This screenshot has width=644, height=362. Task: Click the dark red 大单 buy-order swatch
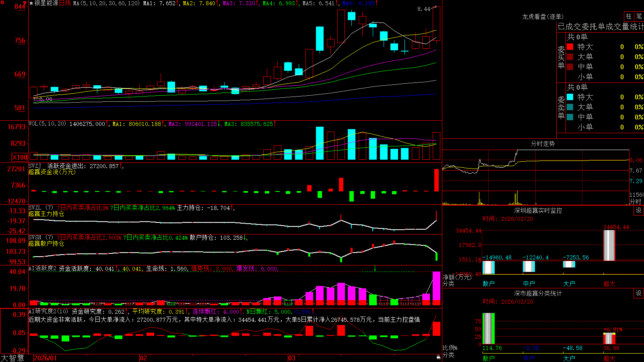pos(570,57)
